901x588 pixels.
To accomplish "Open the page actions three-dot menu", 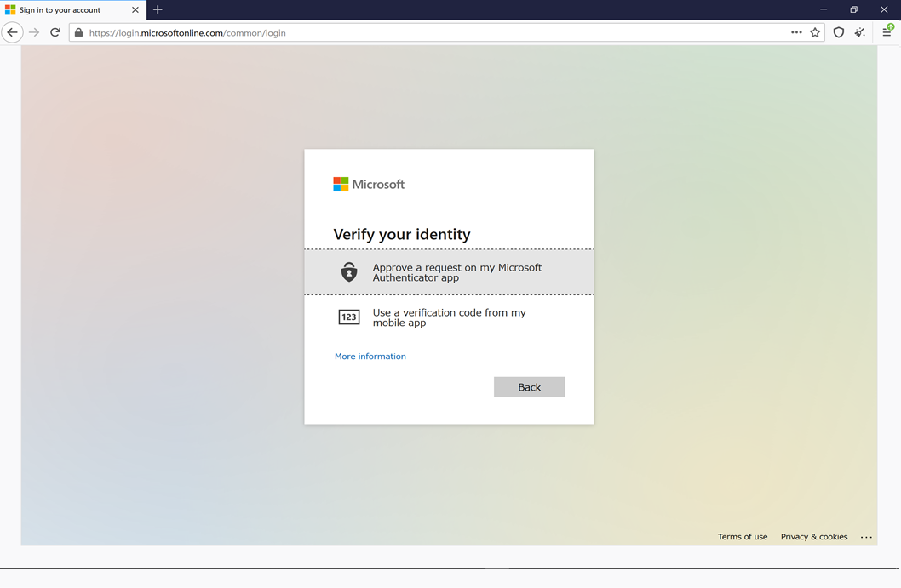I will pyautogui.click(x=796, y=32).
